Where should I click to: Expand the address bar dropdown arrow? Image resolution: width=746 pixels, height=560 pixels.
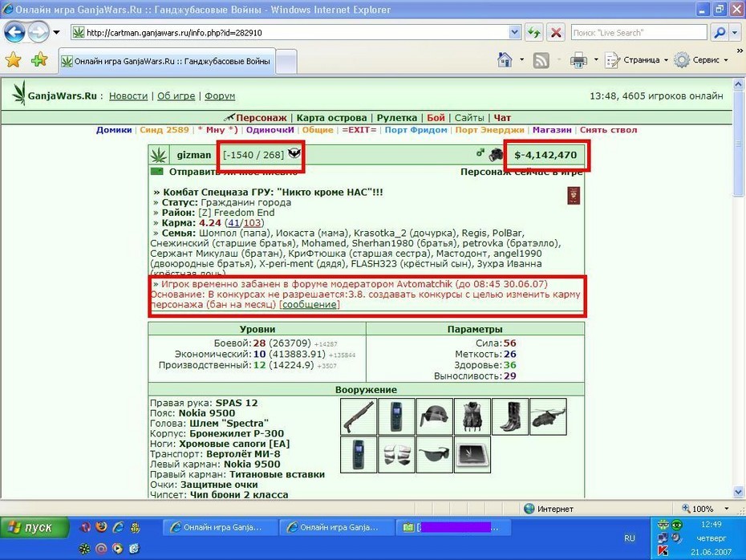[x=514, y=32]
